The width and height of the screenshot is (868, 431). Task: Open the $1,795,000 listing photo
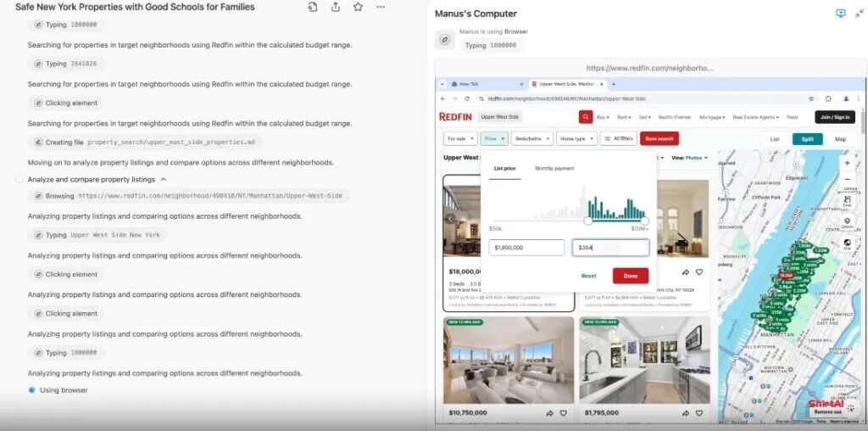[x=644, y=360]
